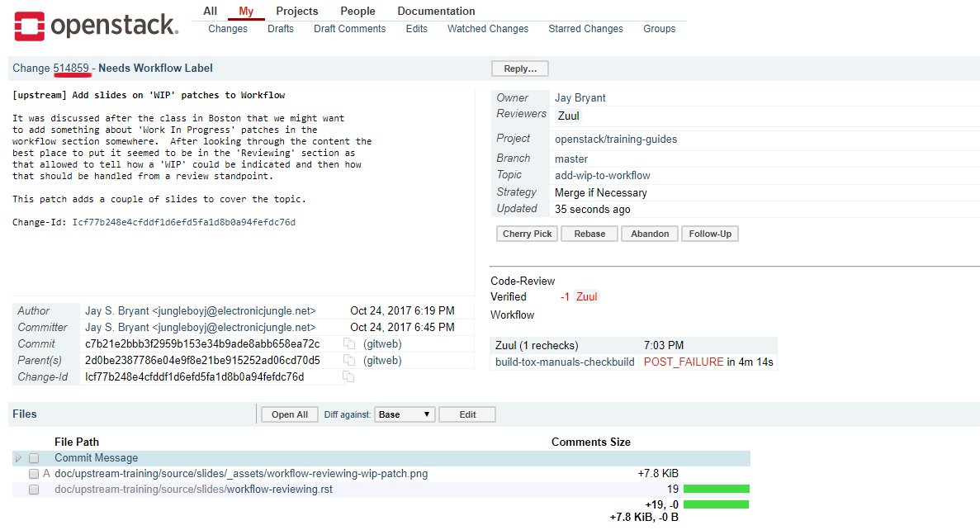
Task: Check the box for workflow-reviewing.rst
Action: click(34, 490)
